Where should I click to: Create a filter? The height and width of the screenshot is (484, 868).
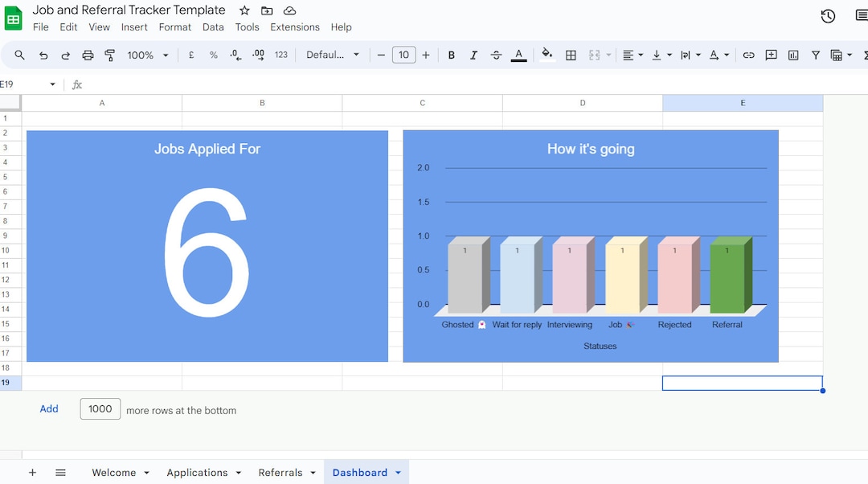(816, 55)
